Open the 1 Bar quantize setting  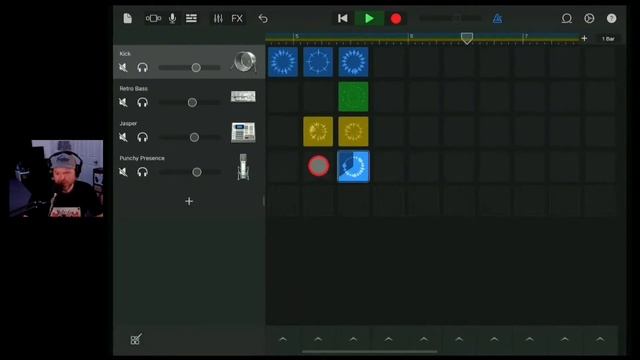[x=608, y=39]
